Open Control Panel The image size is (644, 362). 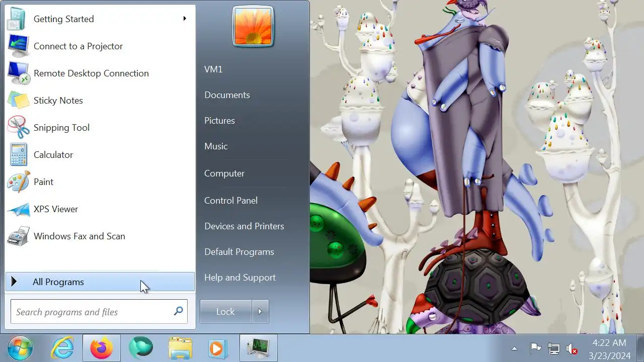(x=231, y=201)
